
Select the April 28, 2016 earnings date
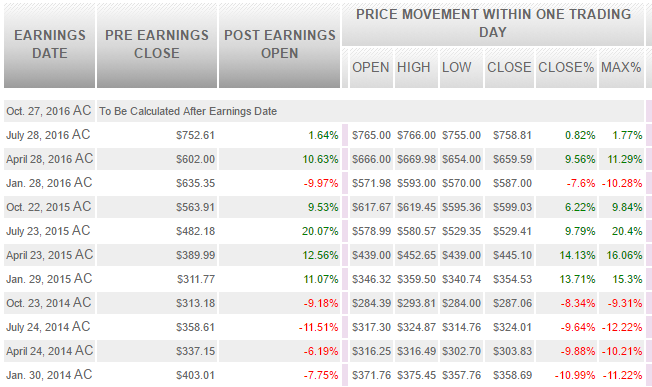(x=49, y=159)
